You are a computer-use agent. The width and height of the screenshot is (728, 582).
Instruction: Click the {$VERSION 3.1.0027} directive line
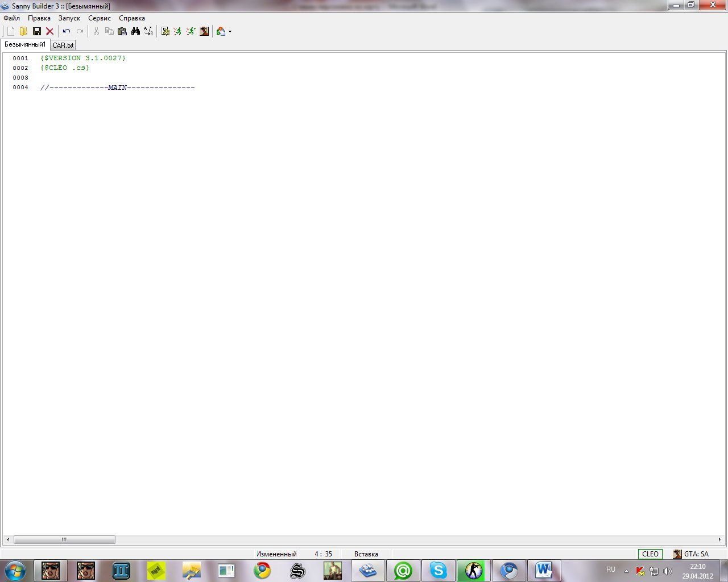coord(83,58)
